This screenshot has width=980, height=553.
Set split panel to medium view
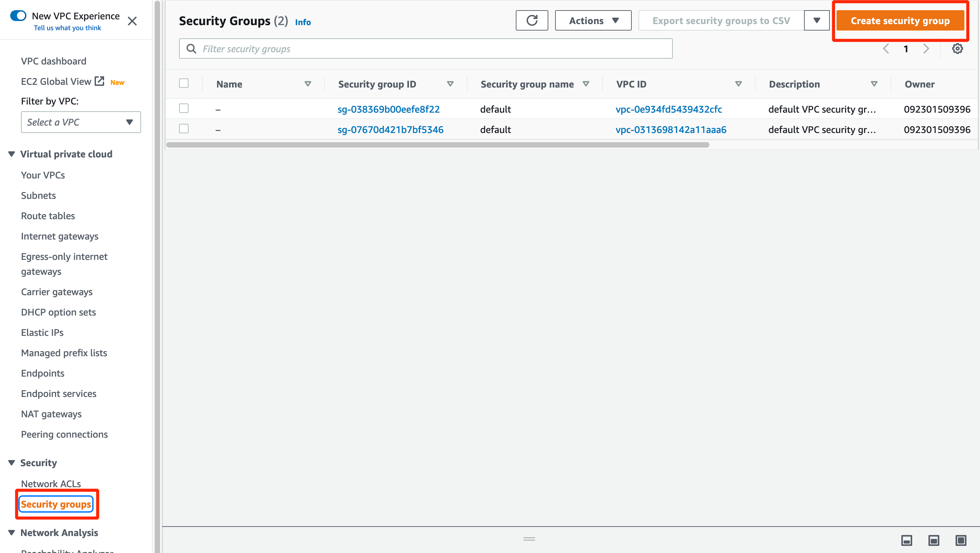pos(934,540)
